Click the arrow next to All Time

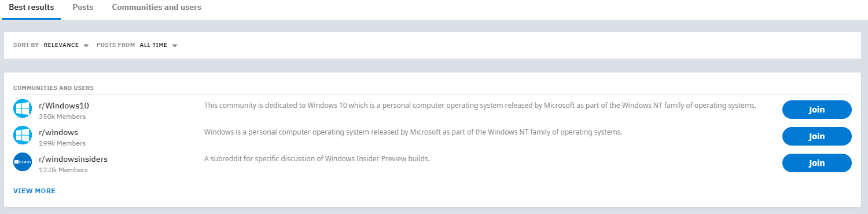coord(174,46)
